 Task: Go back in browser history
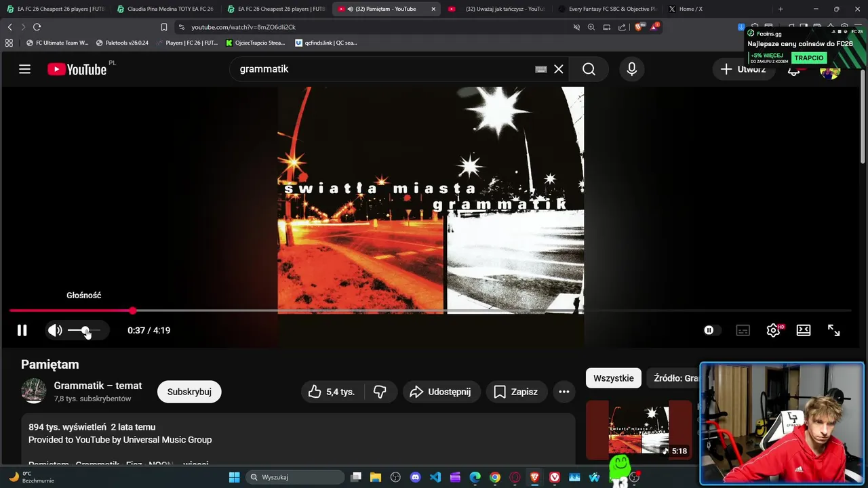pyautogui.click(x=9, y=27)
